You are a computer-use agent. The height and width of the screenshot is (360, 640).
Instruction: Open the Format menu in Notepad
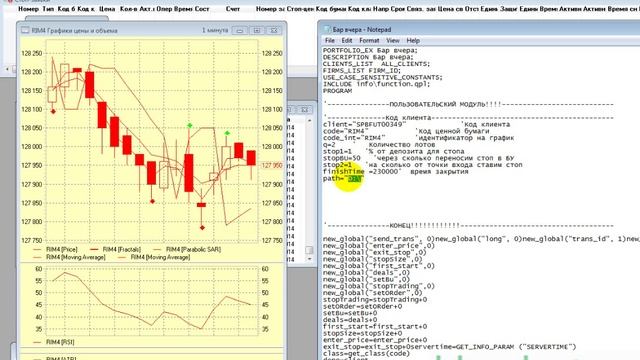[x=369, y=40]
